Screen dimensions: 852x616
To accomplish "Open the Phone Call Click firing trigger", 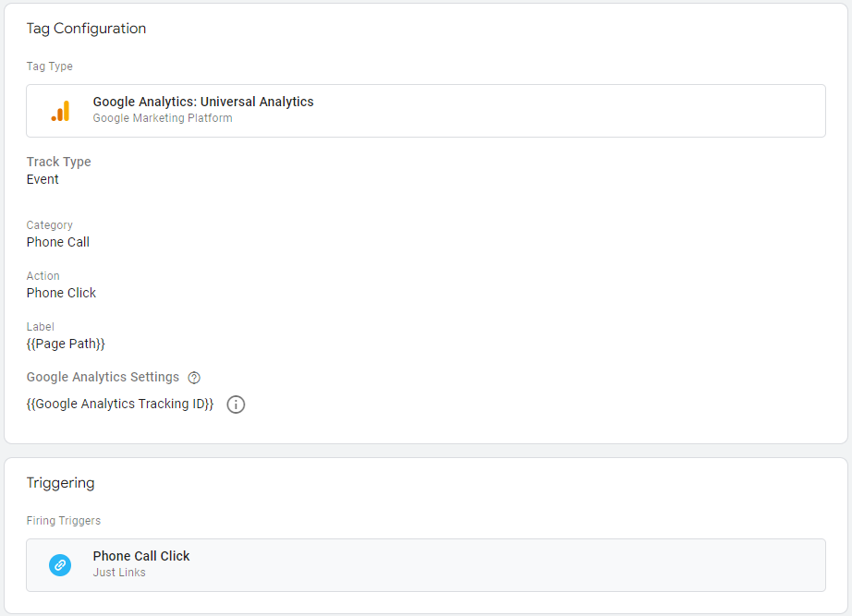I will coord(426,565).
